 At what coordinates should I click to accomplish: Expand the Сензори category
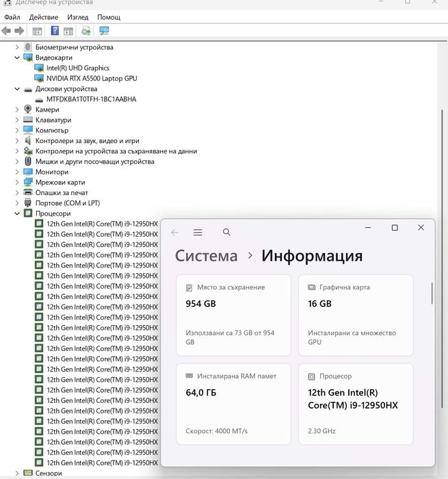(17, 473)
